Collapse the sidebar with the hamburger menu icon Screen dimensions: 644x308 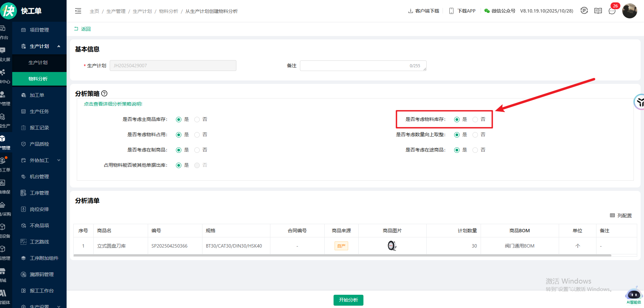click(78, 11)
